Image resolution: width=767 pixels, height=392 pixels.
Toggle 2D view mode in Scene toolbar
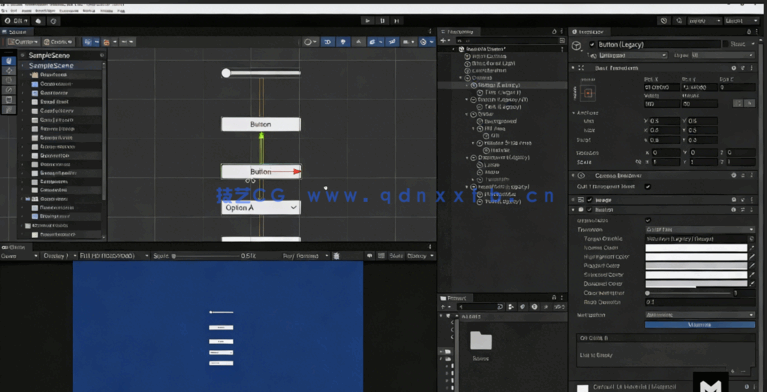[328, 42]
